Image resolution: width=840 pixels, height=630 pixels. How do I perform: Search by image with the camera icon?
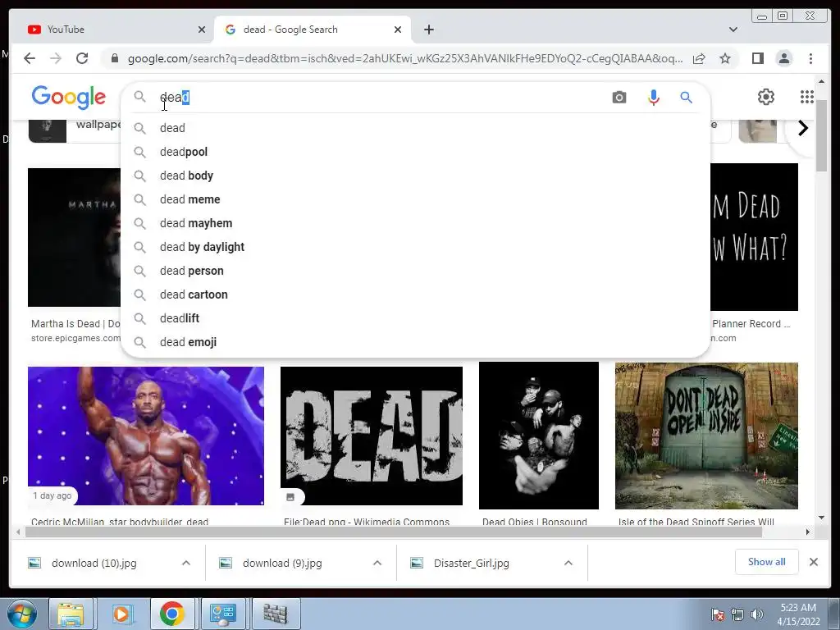point(619,98)
